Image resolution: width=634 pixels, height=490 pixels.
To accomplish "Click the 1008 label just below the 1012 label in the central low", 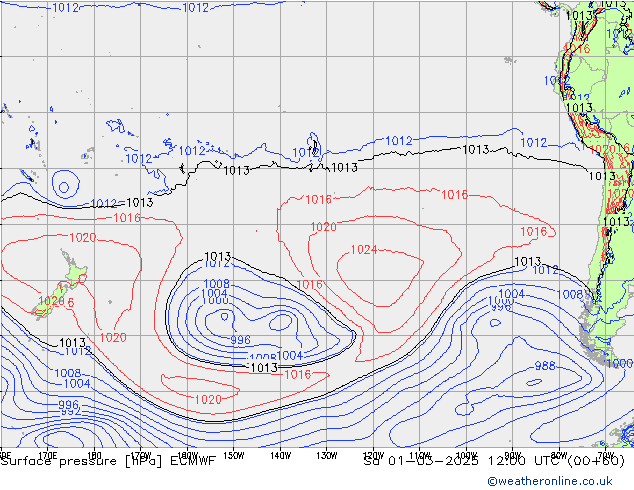I will [x=217, y=283].
